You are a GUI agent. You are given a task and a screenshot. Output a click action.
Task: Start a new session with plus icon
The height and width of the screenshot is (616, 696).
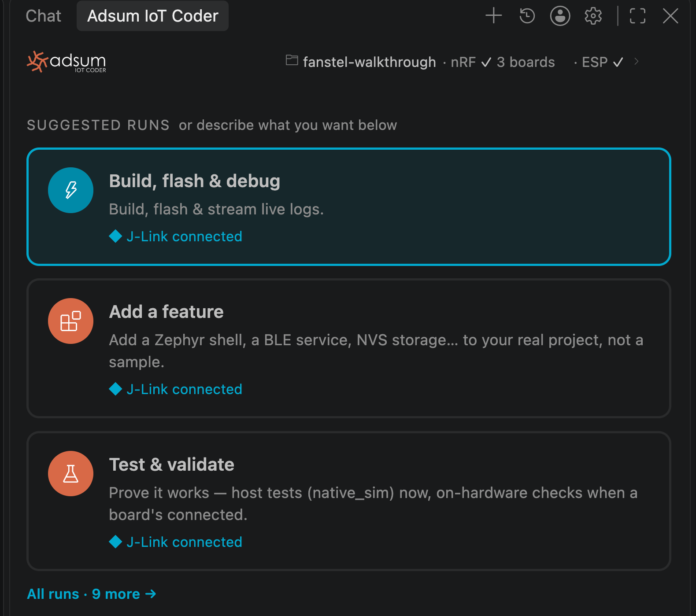(x=494, y=16)
